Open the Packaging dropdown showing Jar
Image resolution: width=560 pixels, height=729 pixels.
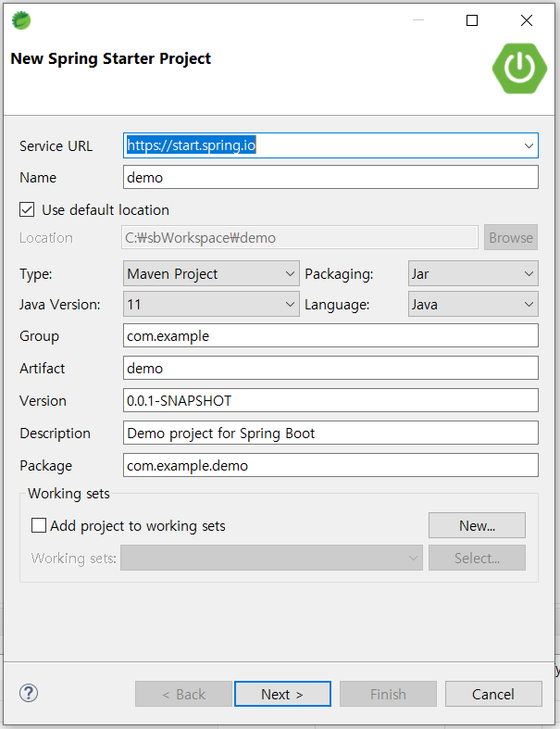pyautogui.click(x=473, y=273)
